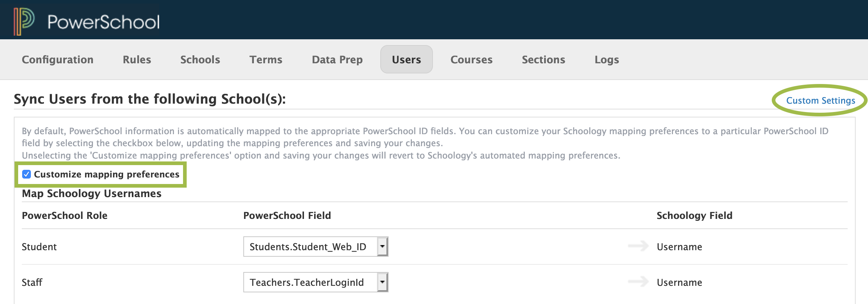Click the active Users tab
Viewport: 868px width, 304px height.
[x=406, y=60]
